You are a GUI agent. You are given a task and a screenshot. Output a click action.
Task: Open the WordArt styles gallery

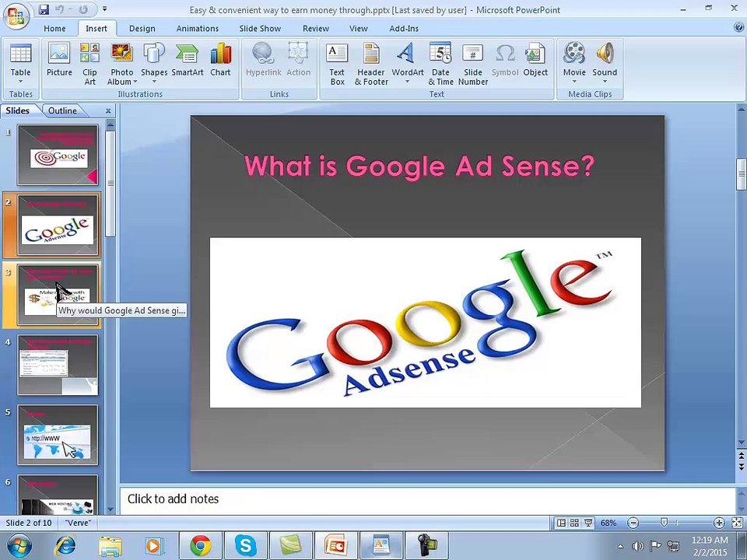pyautogui.click(x=407, y=64)
